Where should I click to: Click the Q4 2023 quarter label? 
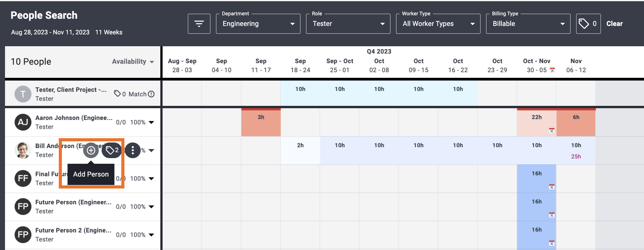click(379, 52)
